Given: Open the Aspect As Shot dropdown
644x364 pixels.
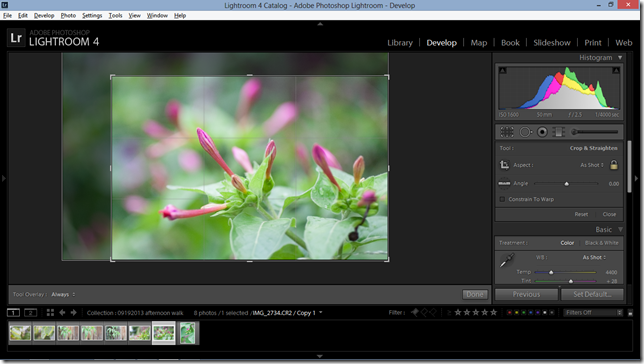Looking at the screenshot, I should (x=592, y=165).
